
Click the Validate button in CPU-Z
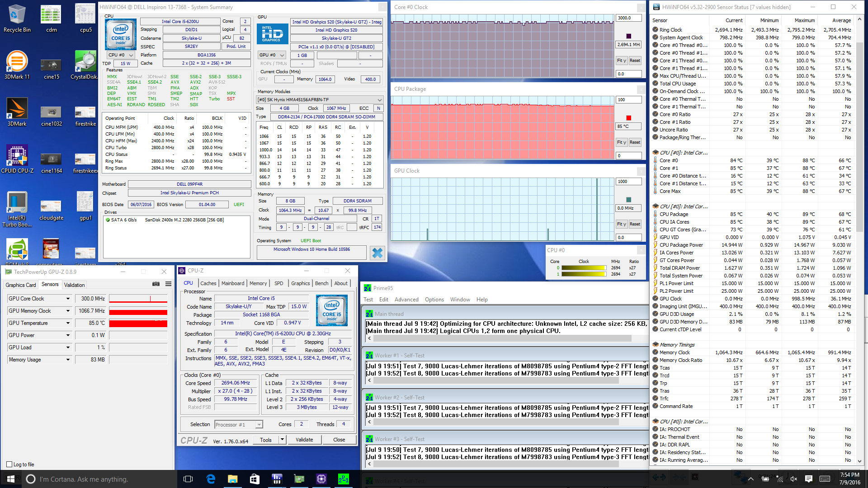[x=304, y=440]
